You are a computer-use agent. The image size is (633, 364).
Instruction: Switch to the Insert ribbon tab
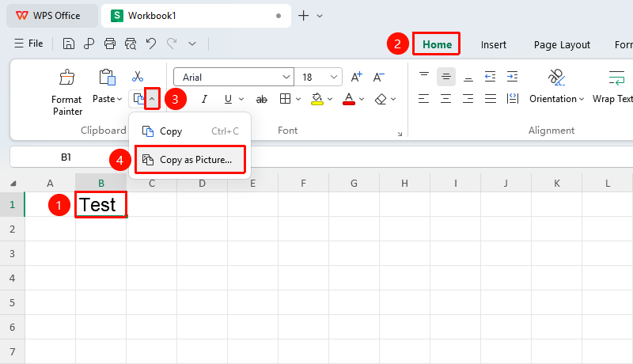(x=493, y=45)
